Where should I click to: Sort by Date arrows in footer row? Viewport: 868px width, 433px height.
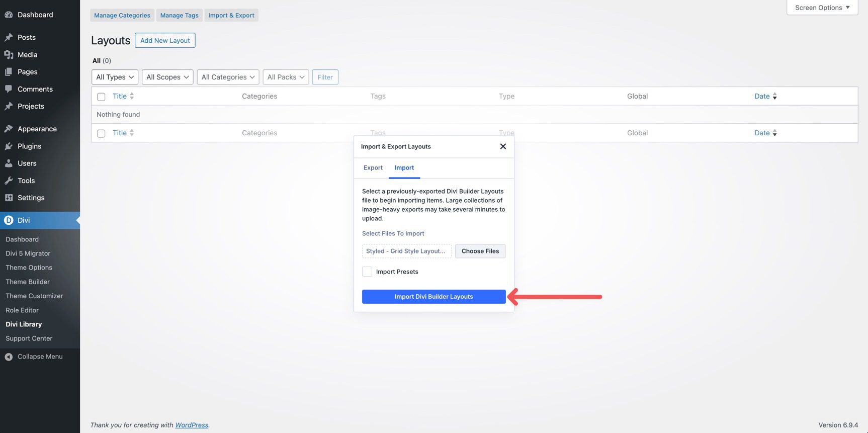tap(774, 133)
